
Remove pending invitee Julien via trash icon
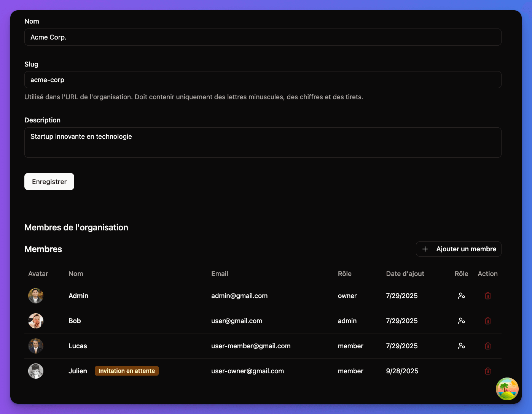click(x=487, y=371)
